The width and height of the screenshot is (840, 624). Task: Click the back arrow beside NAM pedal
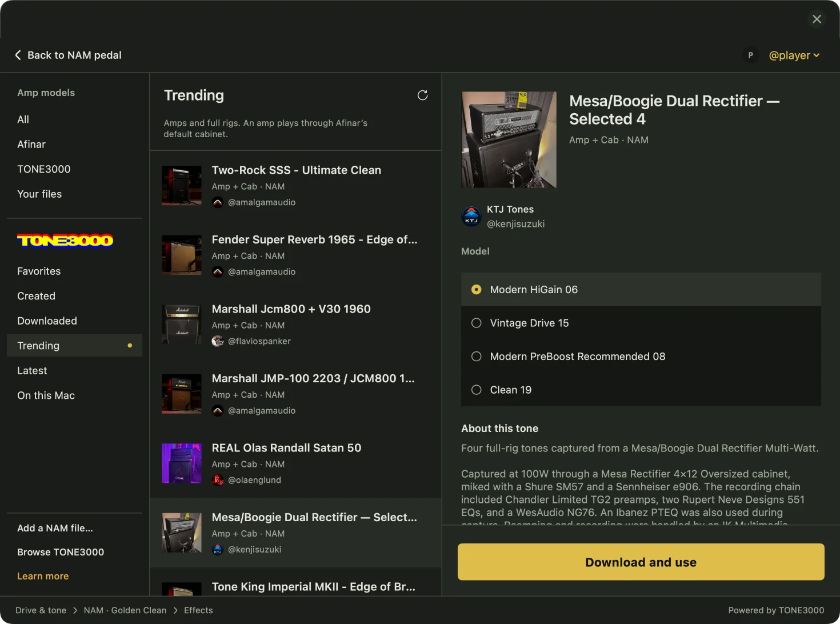[18, 55]
